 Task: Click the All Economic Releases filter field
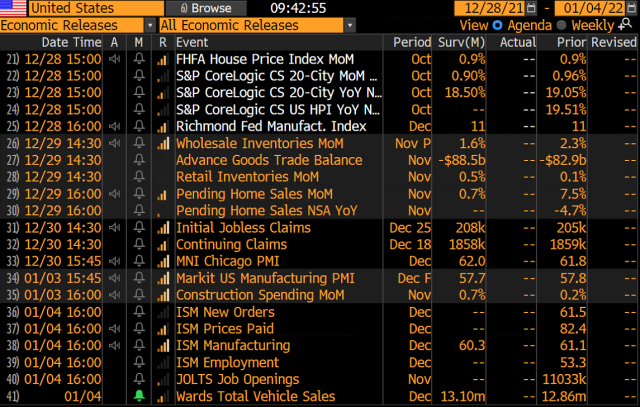[x=251, y=25]
